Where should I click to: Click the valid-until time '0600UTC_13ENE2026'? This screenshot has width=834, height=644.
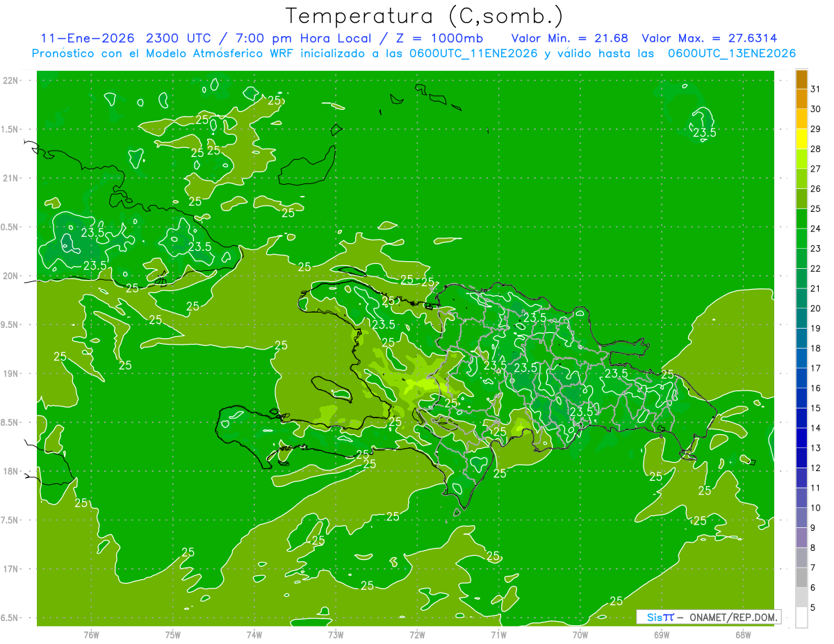coord(732,53)
